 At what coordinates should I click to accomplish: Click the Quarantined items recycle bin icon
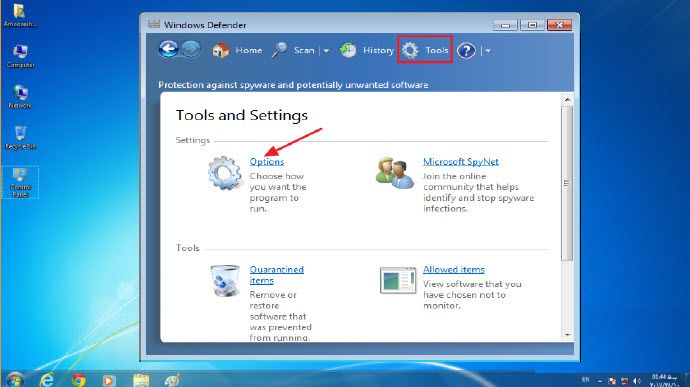pyautogui.click(x=225, y=280)
